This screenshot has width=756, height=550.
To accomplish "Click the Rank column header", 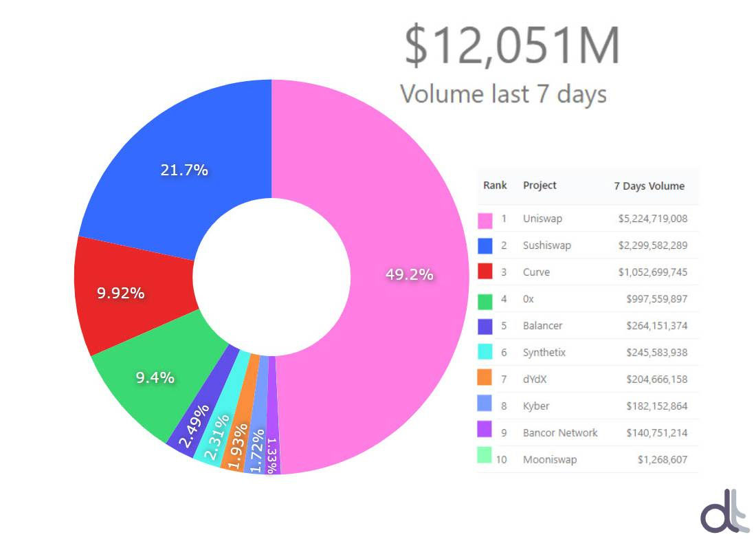I will tap(495, 185).
